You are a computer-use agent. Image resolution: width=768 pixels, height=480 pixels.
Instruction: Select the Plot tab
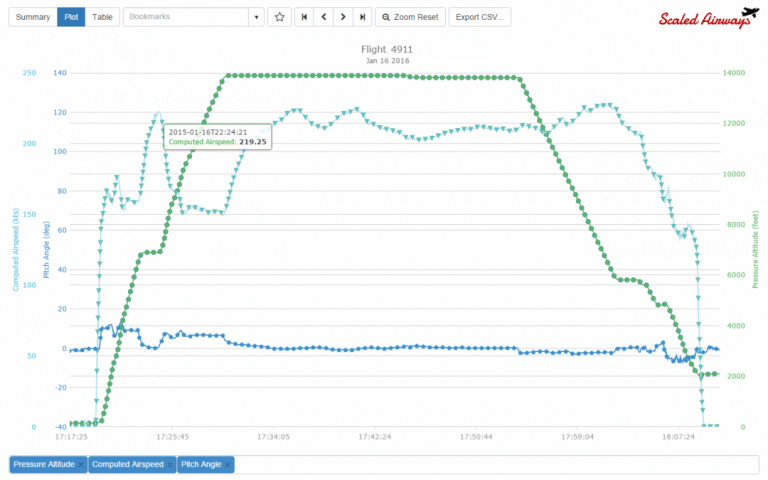point(71,17)
